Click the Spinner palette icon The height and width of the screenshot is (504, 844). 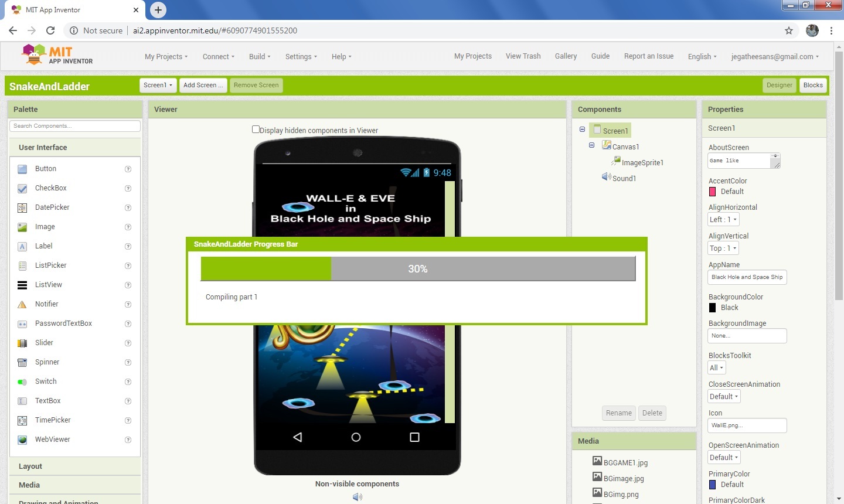click(22, 363)
